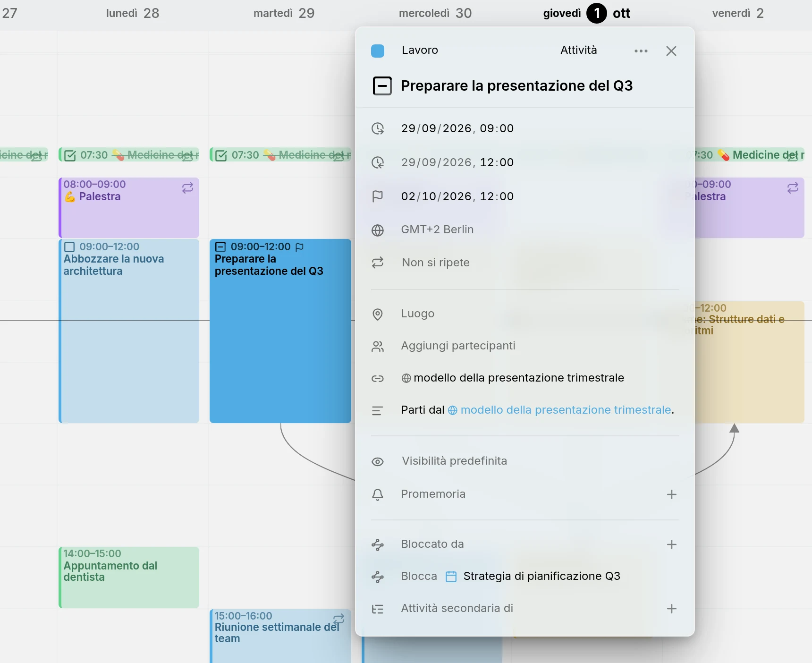Open the Riunione settimanale del team event
The width and height of the screenshot is (812, 663).
click(280, 636)
